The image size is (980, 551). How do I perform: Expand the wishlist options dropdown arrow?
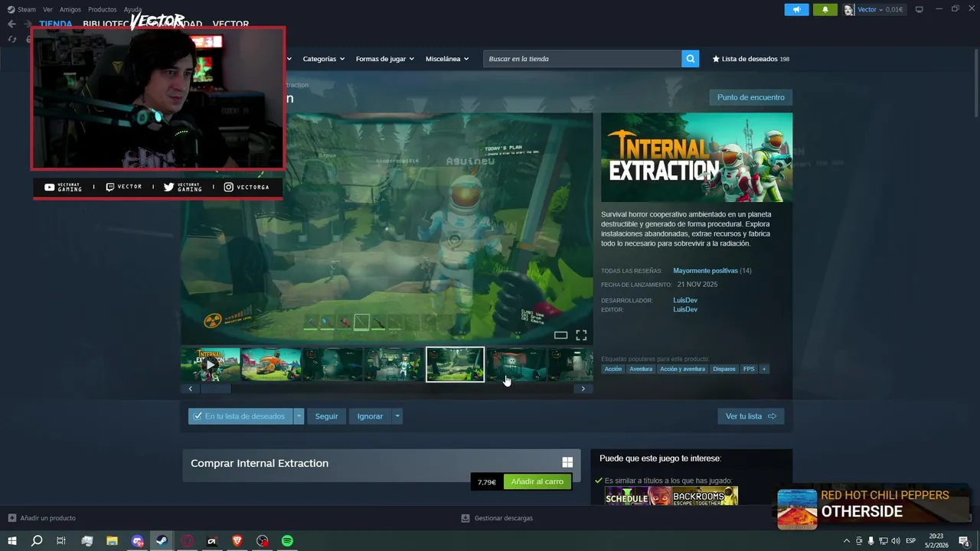tap(299, 416)
